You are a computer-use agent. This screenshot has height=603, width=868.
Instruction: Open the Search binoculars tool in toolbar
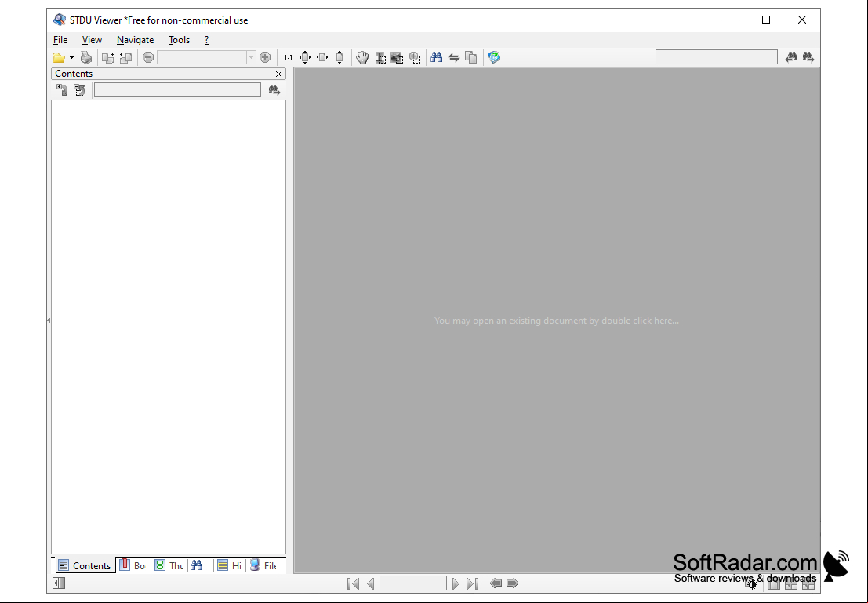[436, 57]
